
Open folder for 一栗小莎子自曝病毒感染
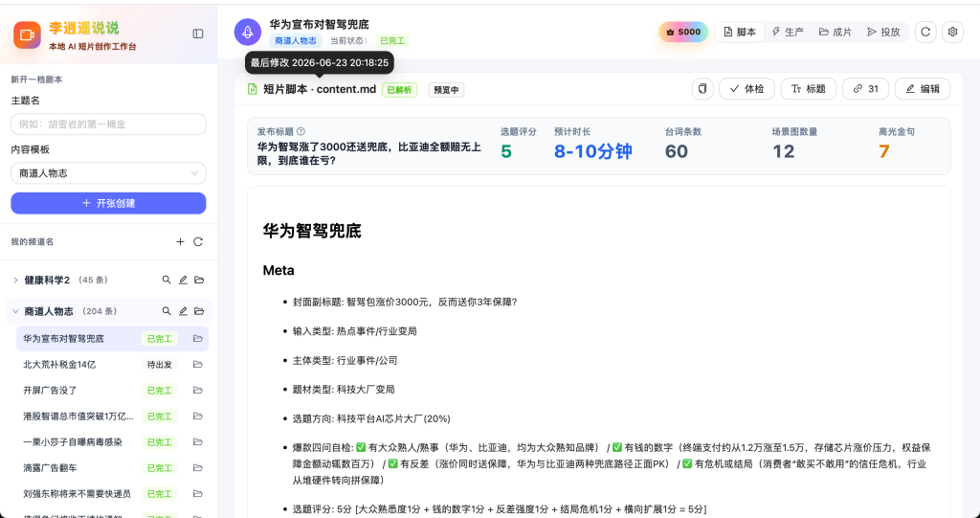tap(198, 441)
